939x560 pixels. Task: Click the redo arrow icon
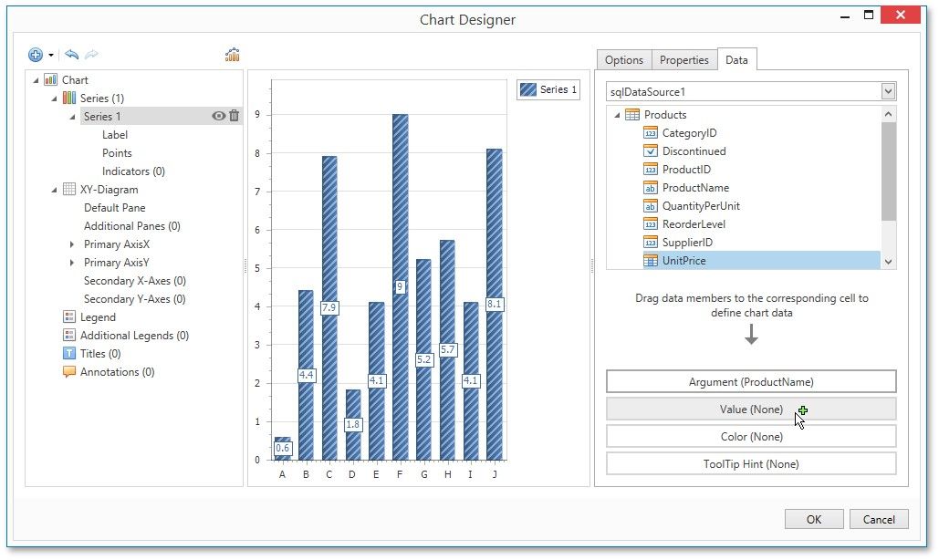tap(91, 55)
